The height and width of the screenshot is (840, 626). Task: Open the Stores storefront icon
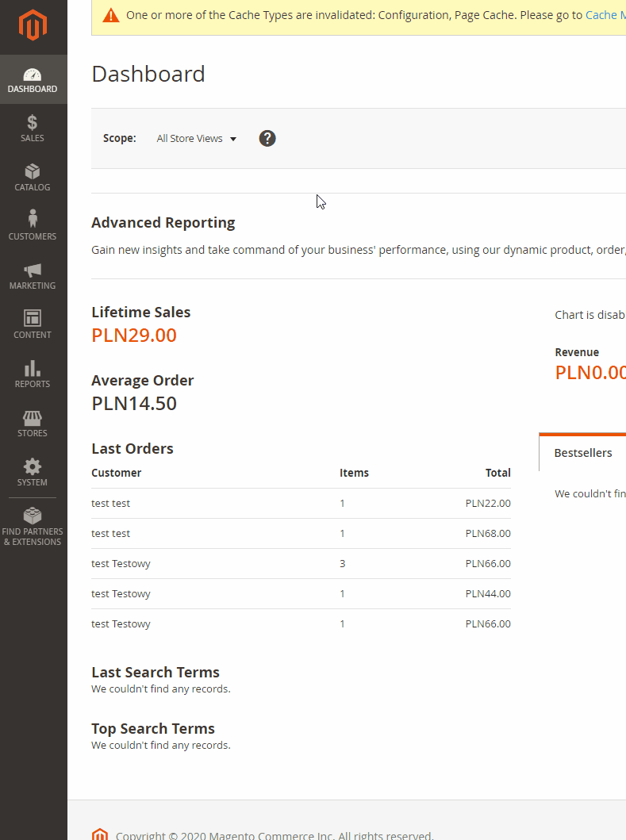click(x=33, y=418)
